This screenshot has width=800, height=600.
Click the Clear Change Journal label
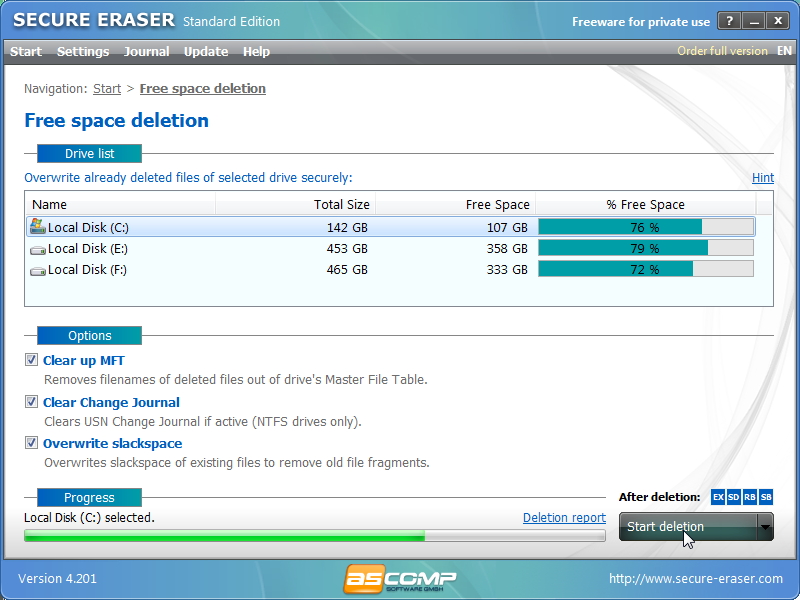coord(111,403)
